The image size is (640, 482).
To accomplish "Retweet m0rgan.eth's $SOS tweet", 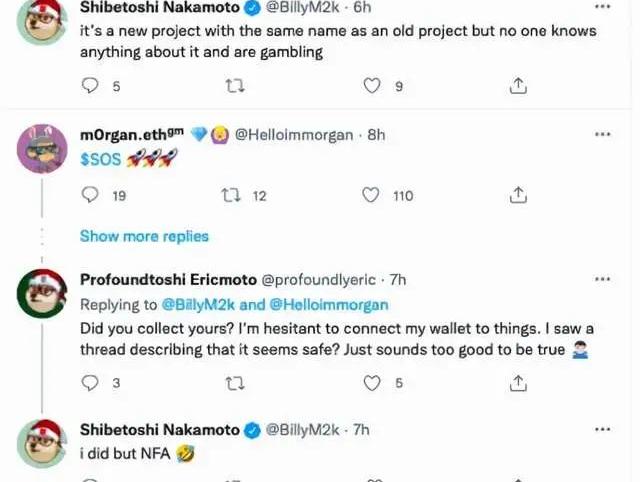I will [230, 195].
